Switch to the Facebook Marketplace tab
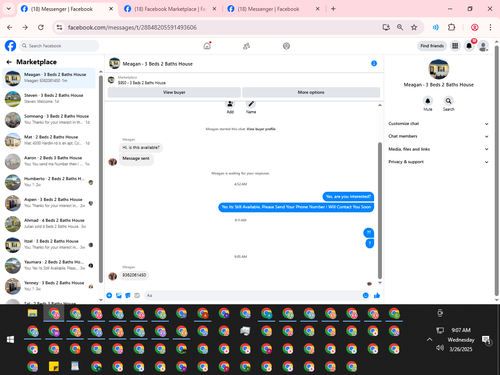500x375 pixels. 170,9
